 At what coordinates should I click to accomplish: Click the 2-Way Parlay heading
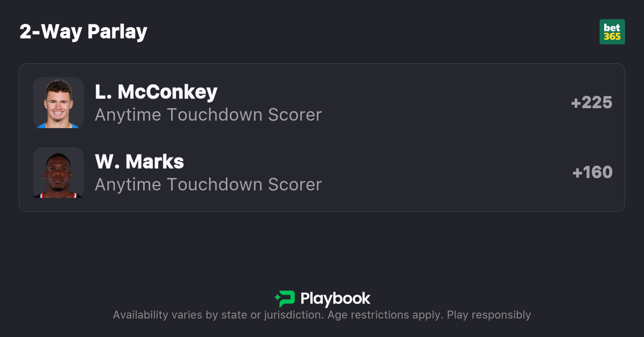click(83, 31)
